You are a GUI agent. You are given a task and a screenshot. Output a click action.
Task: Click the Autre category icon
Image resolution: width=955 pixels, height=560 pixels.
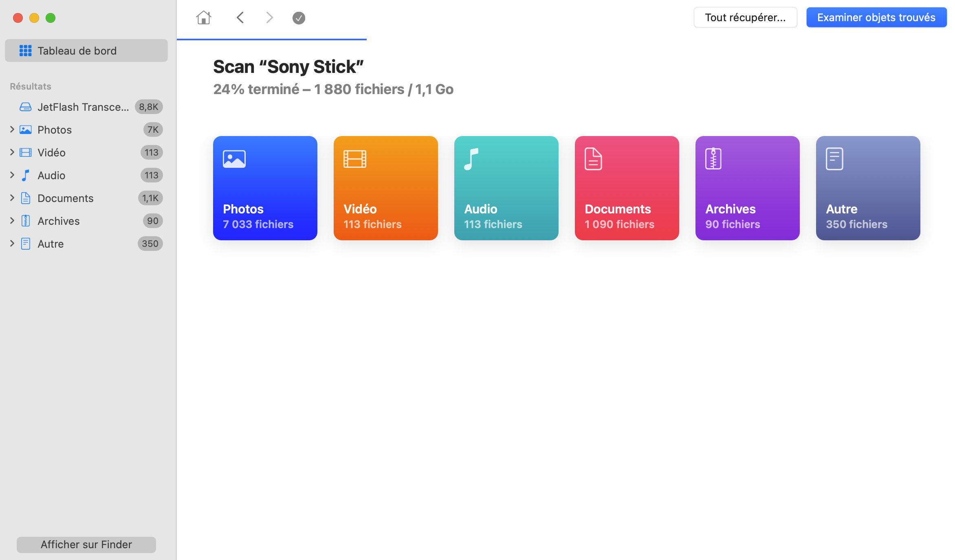click(836, 159)
